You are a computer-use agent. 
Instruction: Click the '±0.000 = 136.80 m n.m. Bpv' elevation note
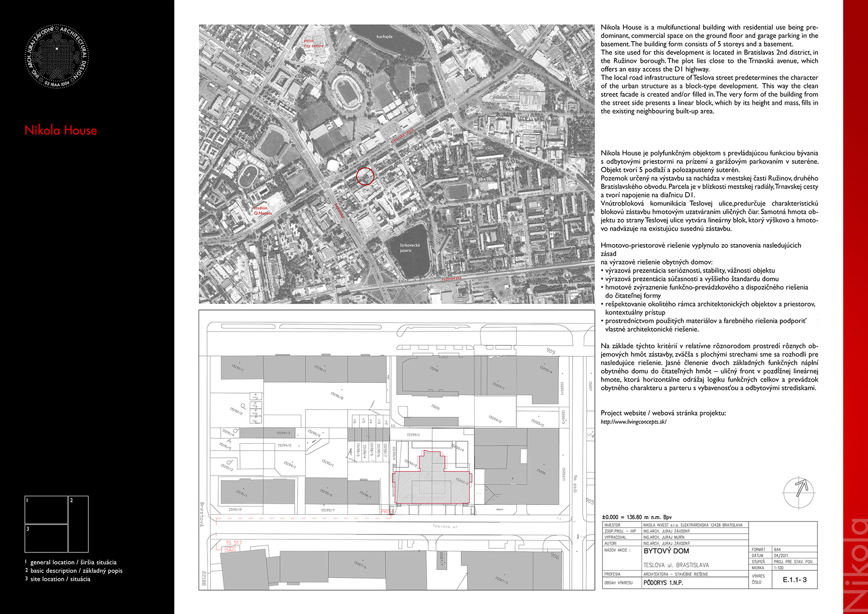pos(637,517)
